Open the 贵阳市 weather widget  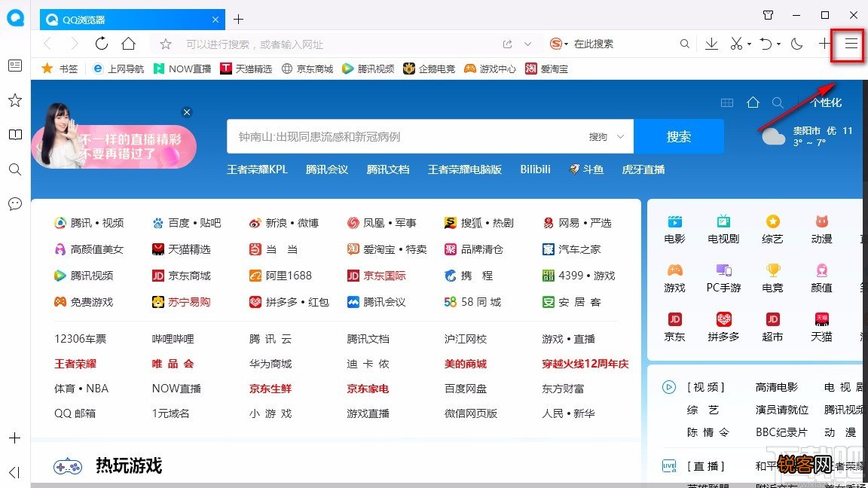coord(807,136)
